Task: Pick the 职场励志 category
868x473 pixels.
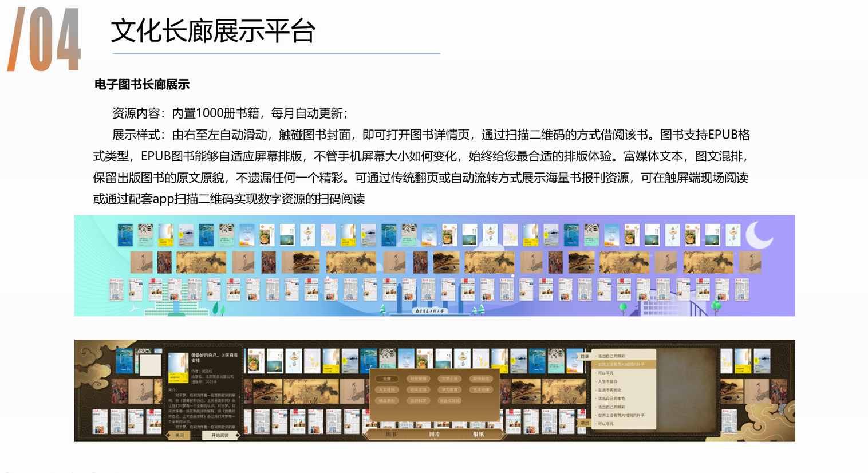Action: tap(480, 379)
